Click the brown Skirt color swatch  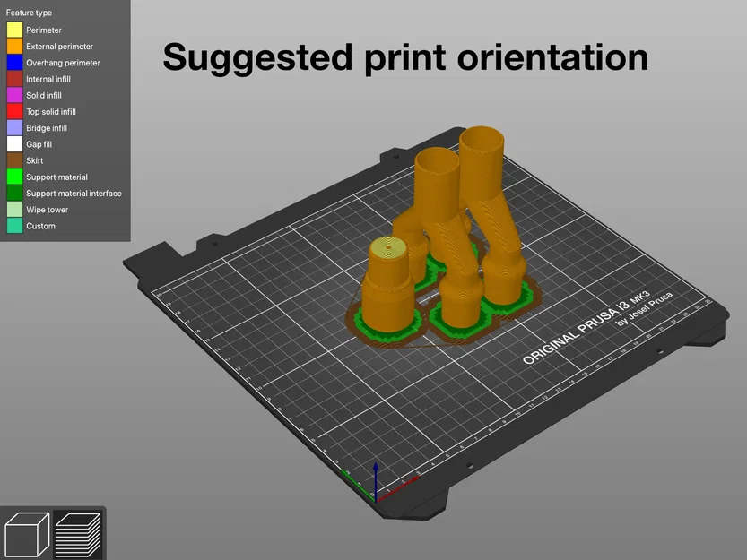[x=14, y=160]
